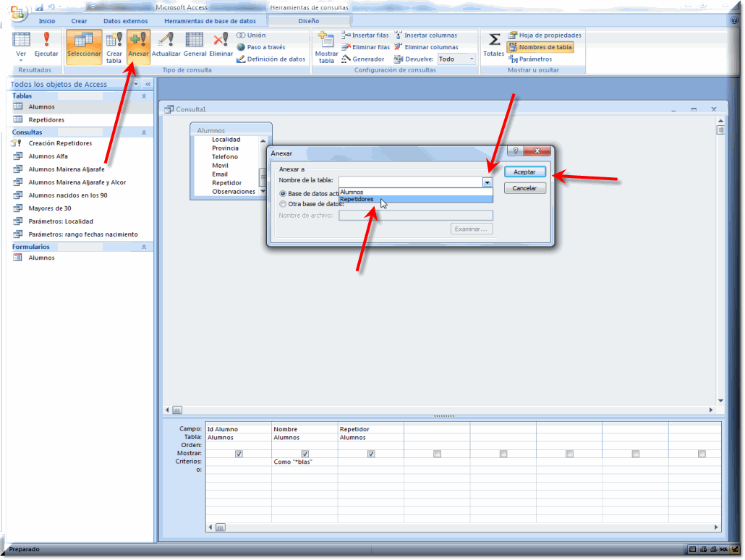Open the Mayores de 30 query
745x560 pixels.
(50, 208)
